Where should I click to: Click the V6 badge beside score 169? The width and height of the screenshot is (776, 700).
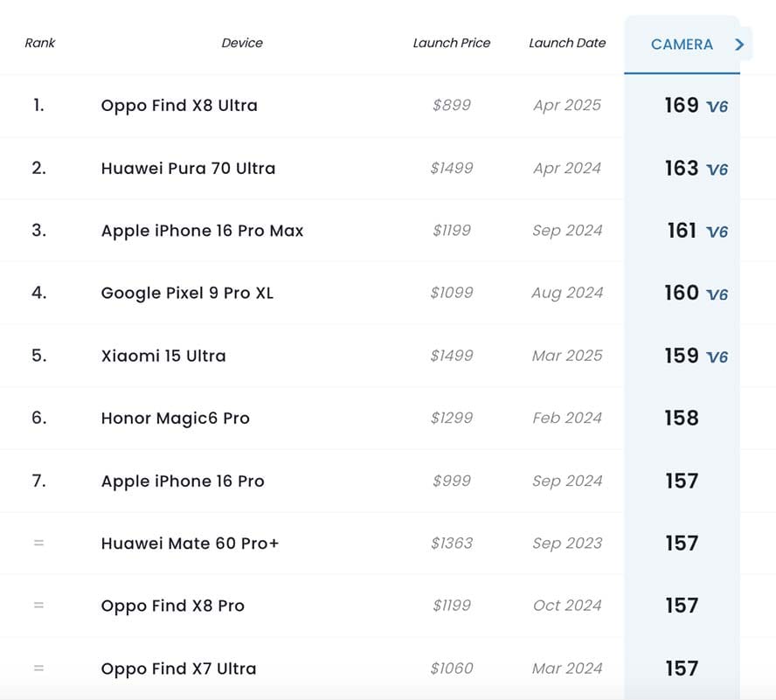[x=717, y=107]
